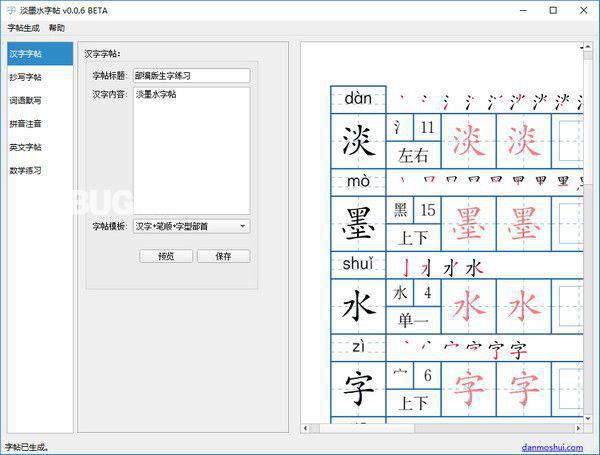600x455 pixels.
Task: Click the large black 字 character
Action: 358,389
